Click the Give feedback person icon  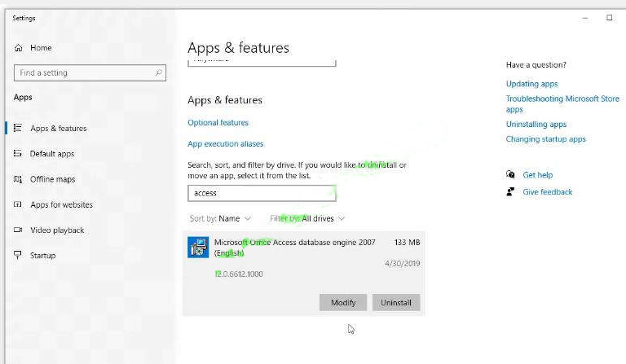[510, 191]
